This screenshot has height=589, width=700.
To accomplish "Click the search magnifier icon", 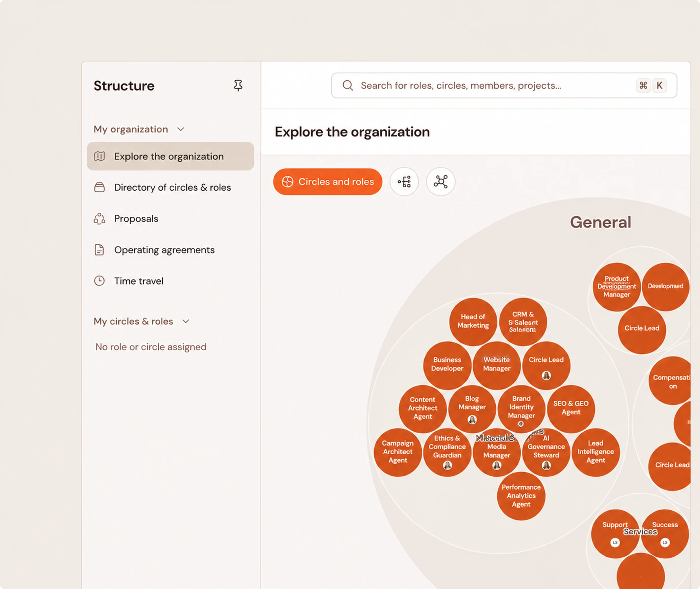I will [347, 85].
